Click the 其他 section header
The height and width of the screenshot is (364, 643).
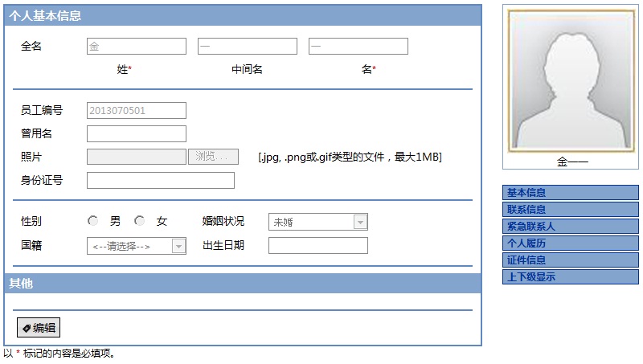(243, 284)
